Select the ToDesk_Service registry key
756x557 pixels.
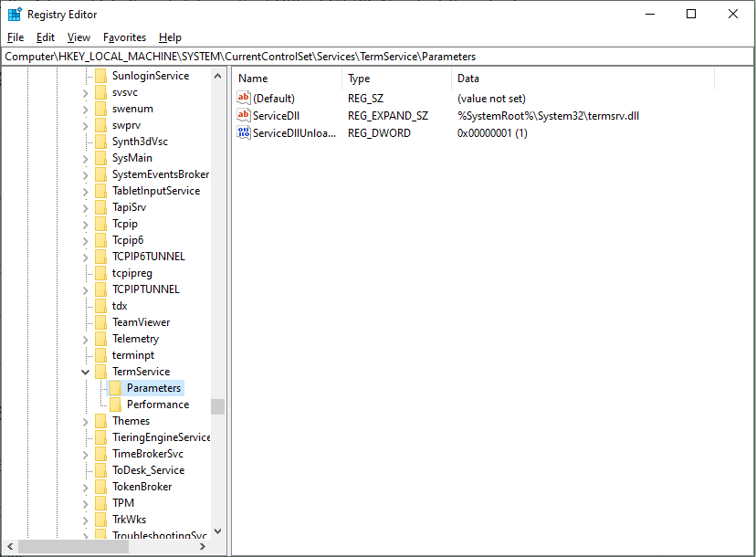pos(148,470)
